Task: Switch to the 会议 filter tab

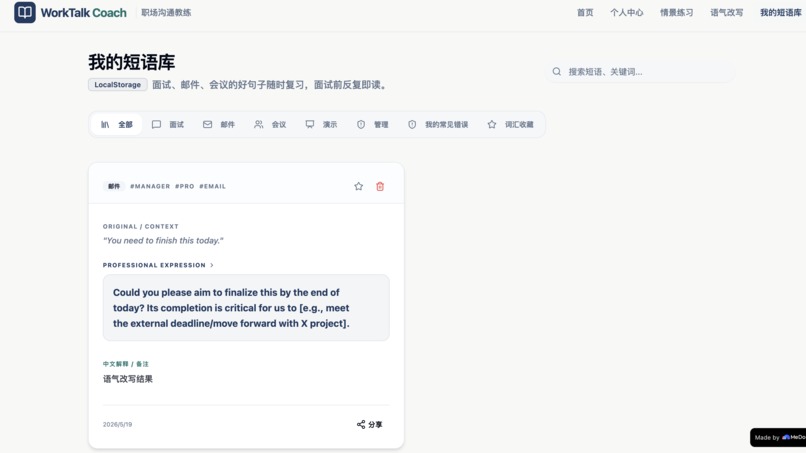Action: point(270,124)
